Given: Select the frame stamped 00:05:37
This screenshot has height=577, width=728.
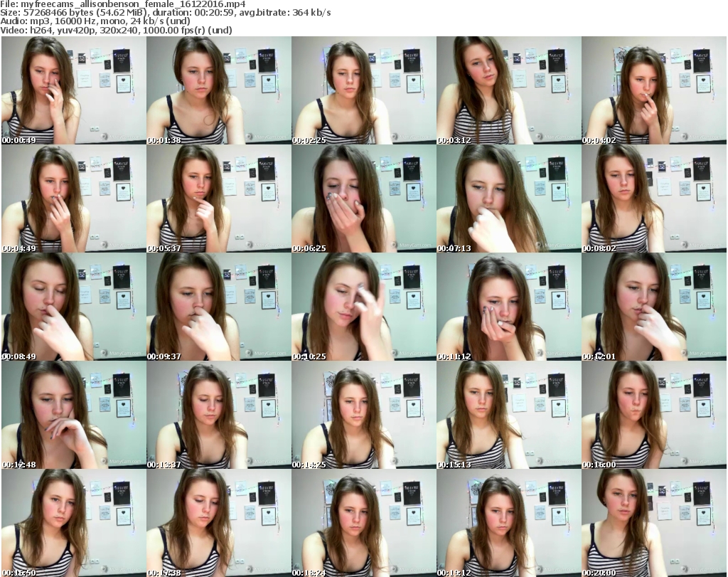Looking at the screenshot, I should pos(219,198).
